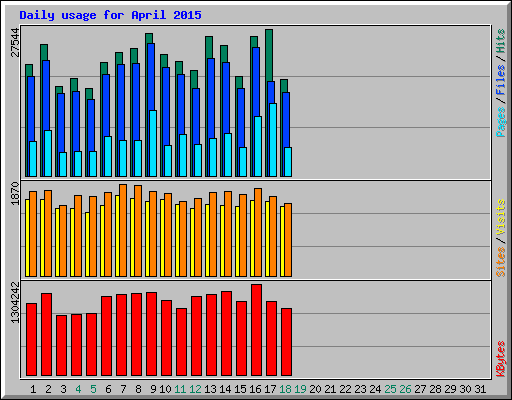Click day 20 on the x-axis

(x=315, y=389)
